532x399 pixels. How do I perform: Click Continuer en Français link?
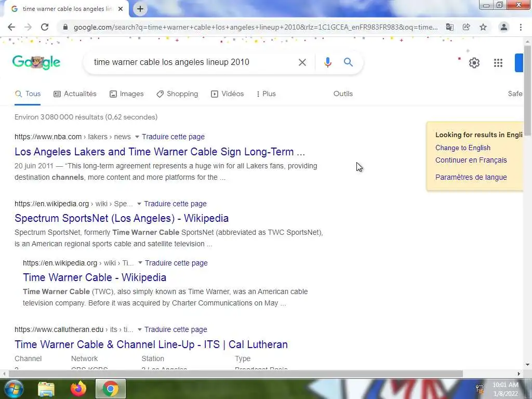471,160
